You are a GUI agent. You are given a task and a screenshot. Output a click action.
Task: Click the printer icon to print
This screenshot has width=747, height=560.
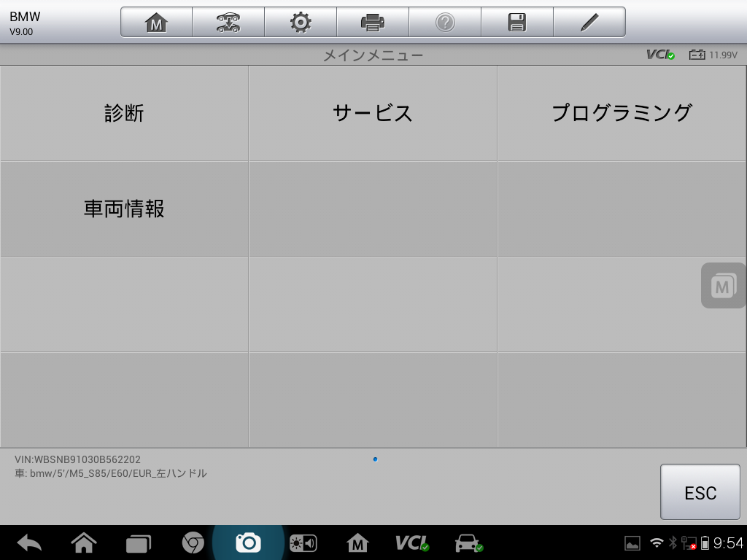[372, 23]
